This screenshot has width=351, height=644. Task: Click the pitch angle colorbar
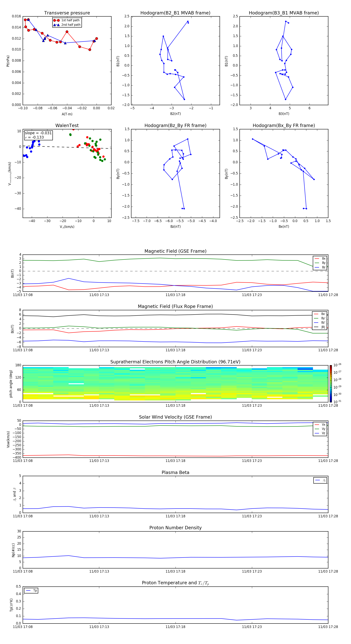point(331,384)
